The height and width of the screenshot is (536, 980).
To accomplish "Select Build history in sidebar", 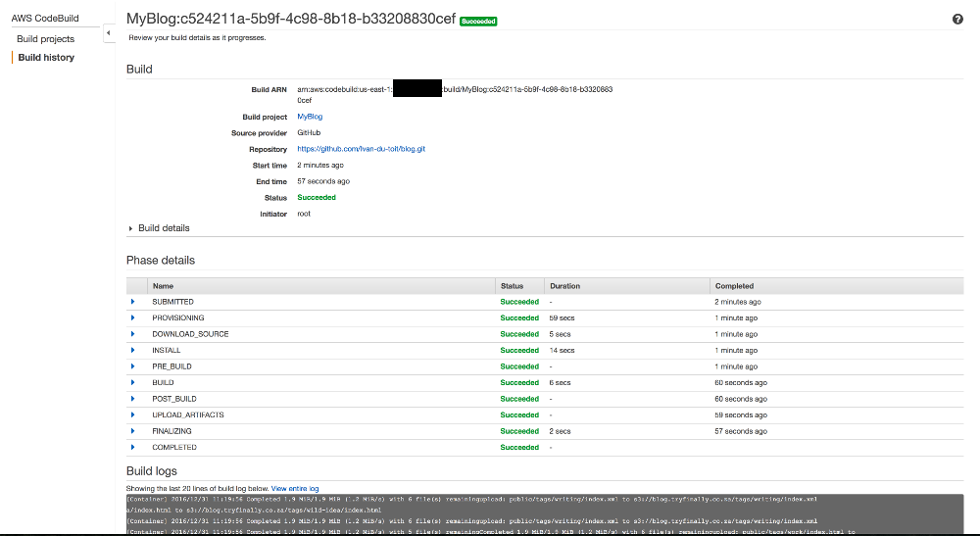I will point(46,58).
